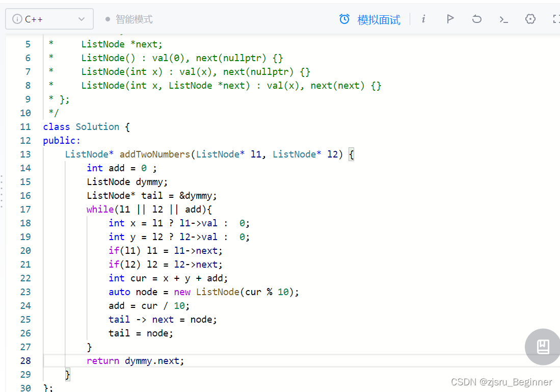Open the C++ language dropdown
This screenshot has height=392, width=560.
pyautogui.click(x=49, y=19)
